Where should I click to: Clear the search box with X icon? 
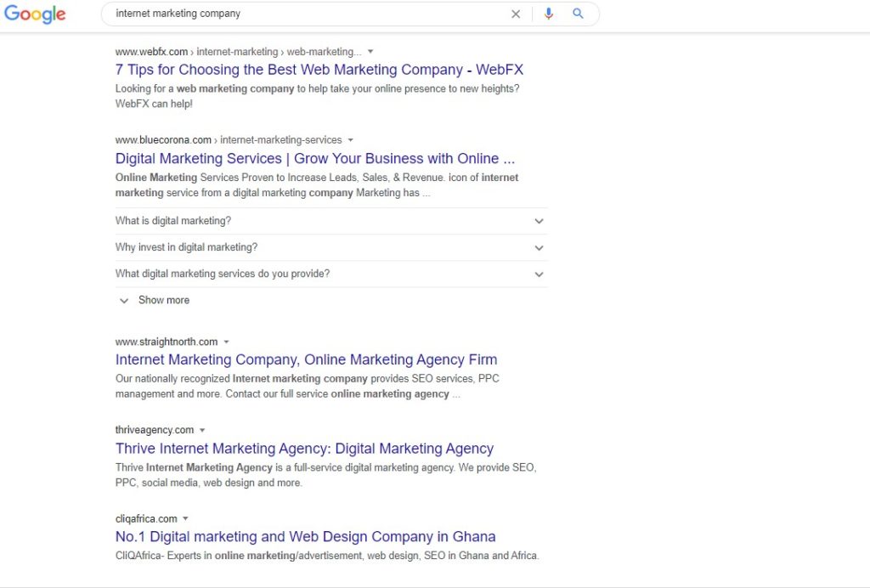(516, 14)
